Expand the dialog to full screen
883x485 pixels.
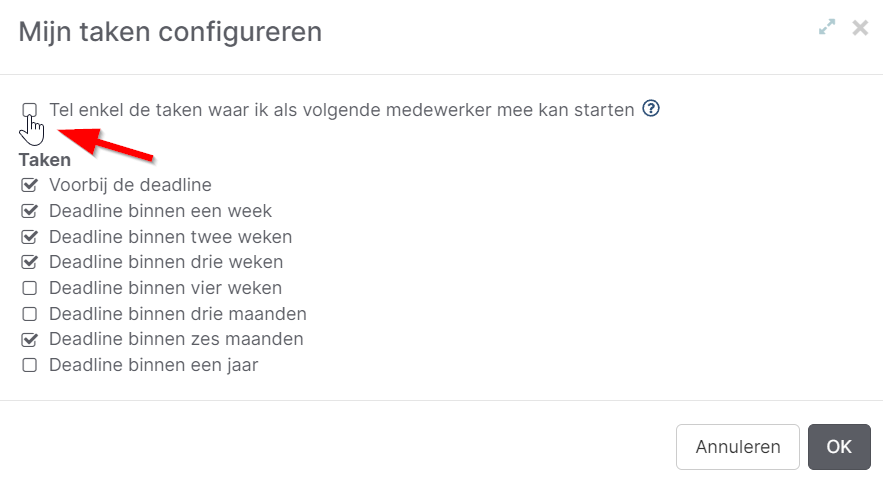827,28
